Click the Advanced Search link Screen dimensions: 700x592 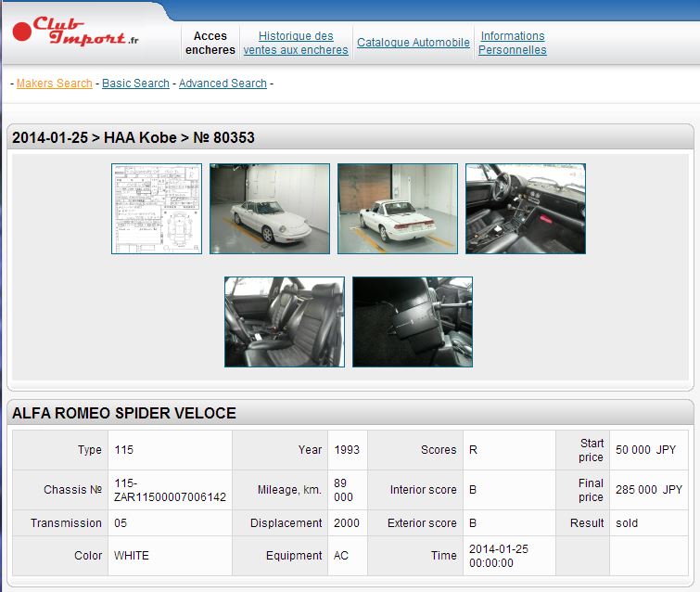(x=223, y=84)
